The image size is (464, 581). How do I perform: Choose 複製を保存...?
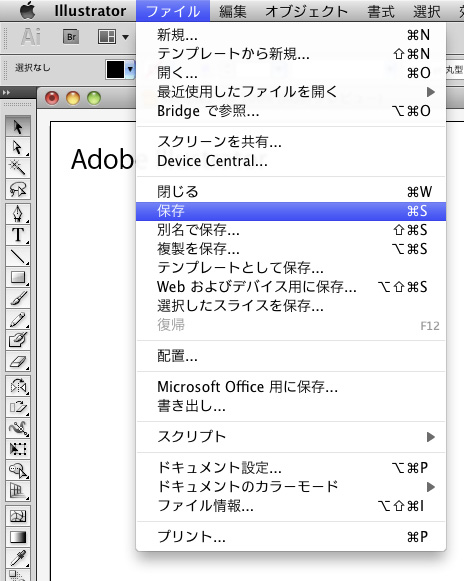tap(291, 249)
